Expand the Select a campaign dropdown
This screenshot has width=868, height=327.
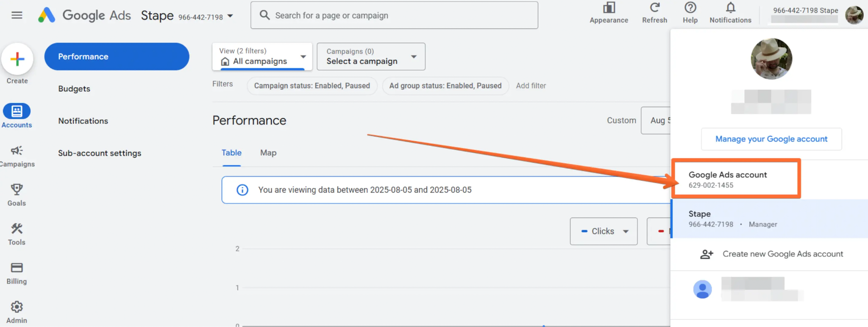pos(371,56)
